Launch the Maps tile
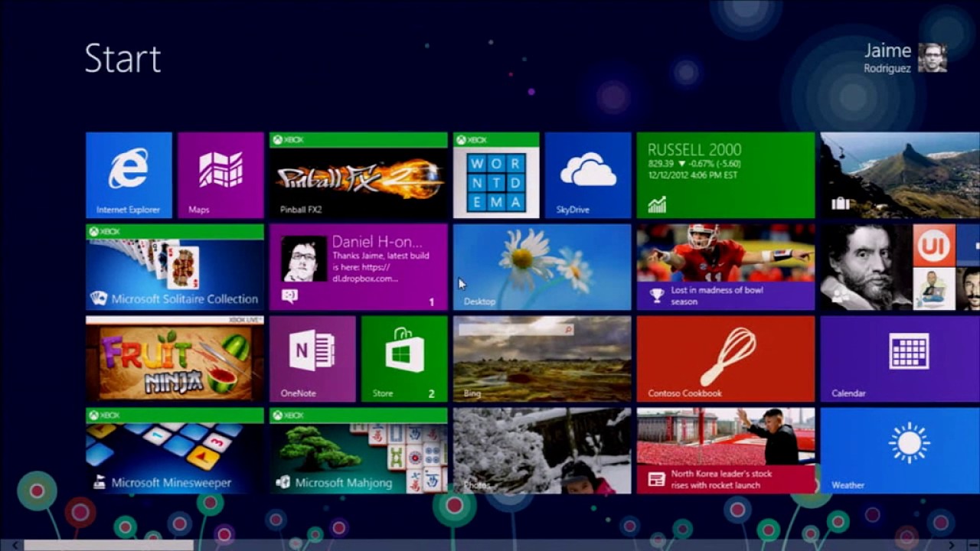The image size is (980, 551). [x=220, y=175]
